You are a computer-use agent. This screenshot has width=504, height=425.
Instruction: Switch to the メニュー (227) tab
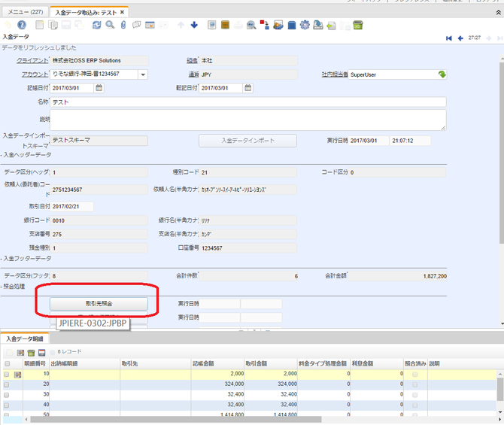pyautogui.click(x=26, y=12)
